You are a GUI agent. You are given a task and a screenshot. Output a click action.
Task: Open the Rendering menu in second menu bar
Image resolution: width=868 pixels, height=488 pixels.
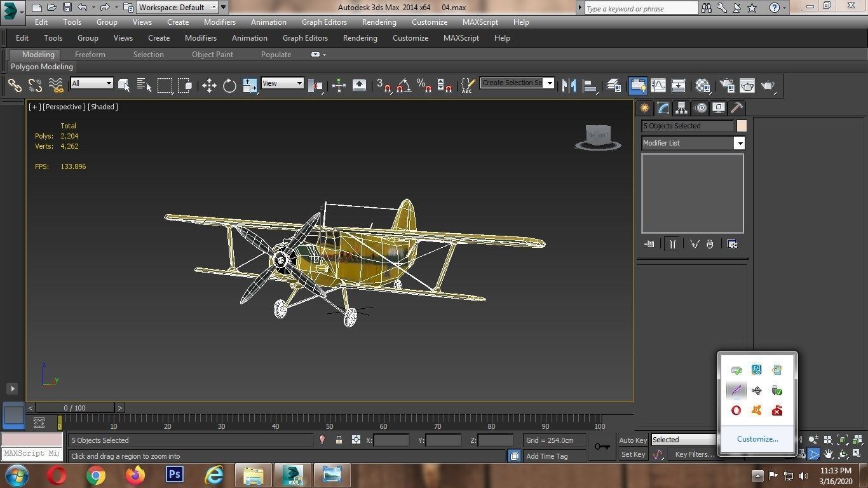[360, 38]
